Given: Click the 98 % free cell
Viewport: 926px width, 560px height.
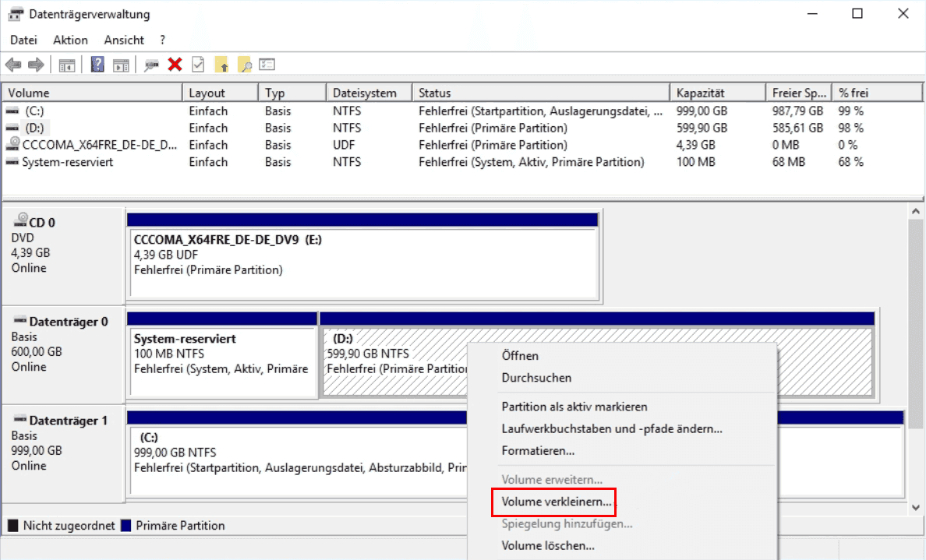Looking at the screenshot, I should pyautogui.click(x=851, y=128).
